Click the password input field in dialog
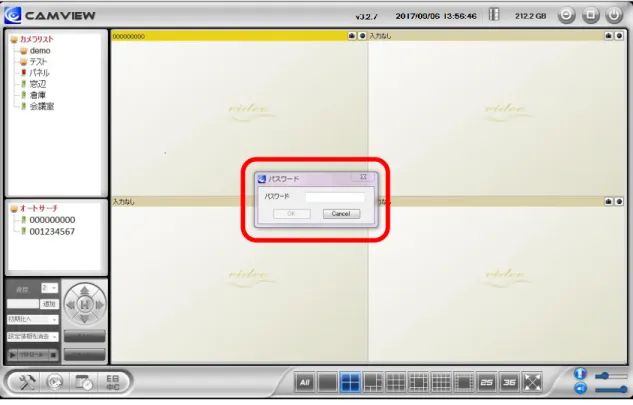Screen dimensions: 633x405 [x=335, y=197]
